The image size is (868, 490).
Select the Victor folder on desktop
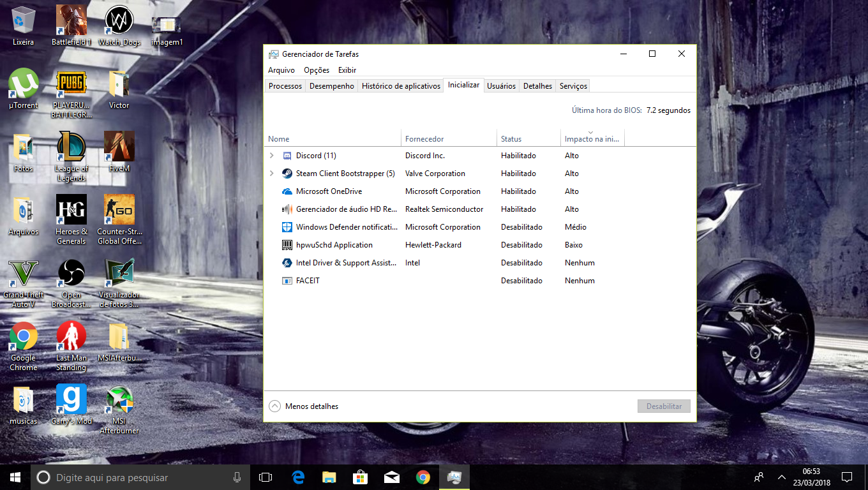tap(119, 89)
